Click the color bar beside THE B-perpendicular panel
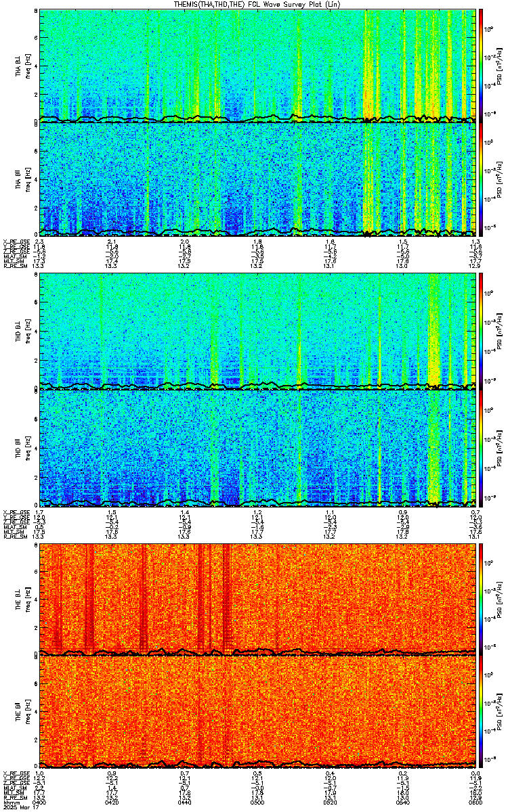Image resolution: width=508 pixels, height=812 pixels. tap(482, 598)
